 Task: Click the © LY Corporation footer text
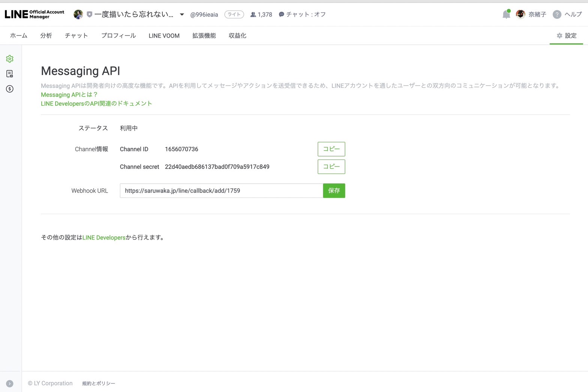[x=50, y=383]
